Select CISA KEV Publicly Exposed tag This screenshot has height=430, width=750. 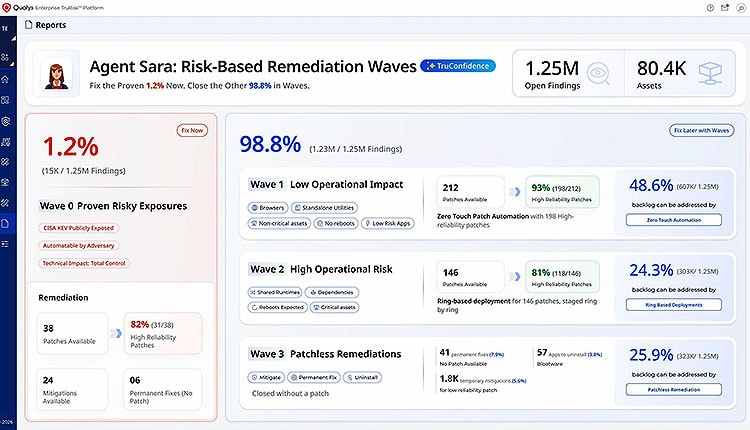click(78, 228)
